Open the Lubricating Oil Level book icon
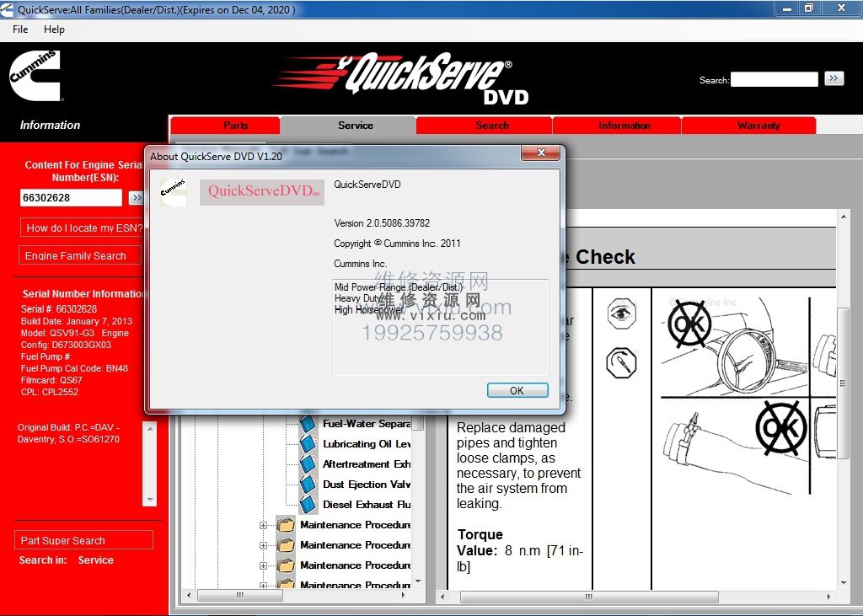The image size is (863, 616). tap(308, 444)
